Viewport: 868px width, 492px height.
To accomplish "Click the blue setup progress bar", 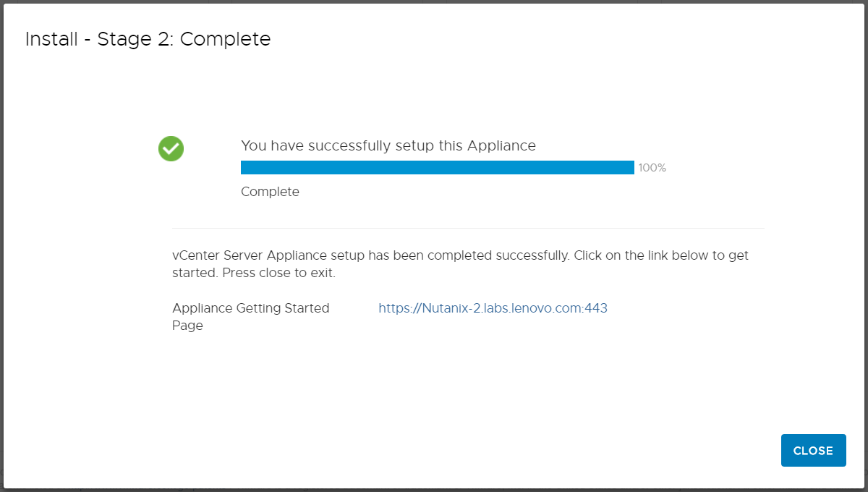I will tap(438, 167).
